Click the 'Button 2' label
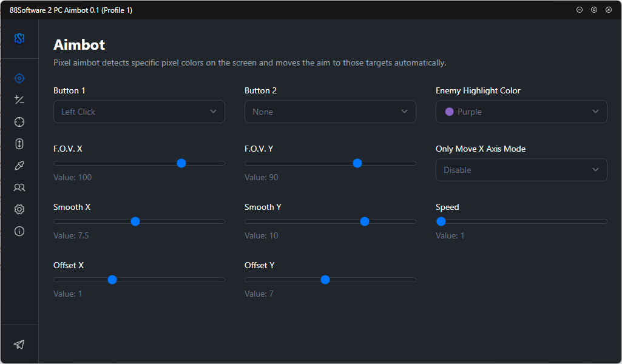 [260, 90]
